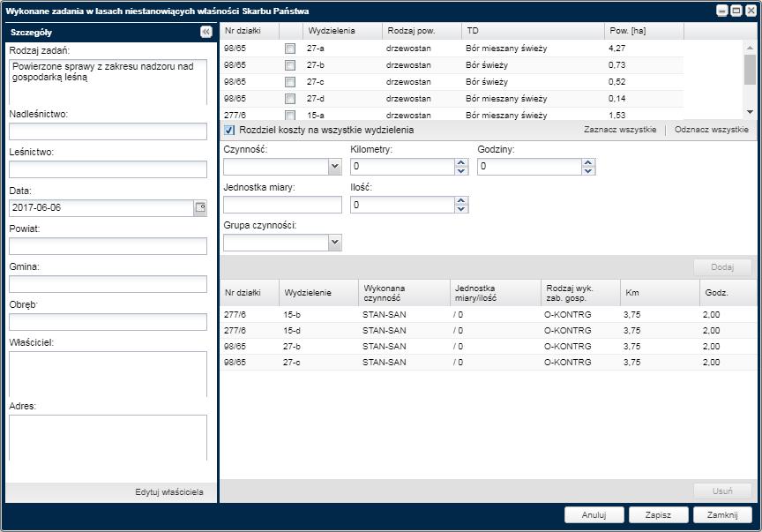Click the parcel list scrollbar thumb

750,70
